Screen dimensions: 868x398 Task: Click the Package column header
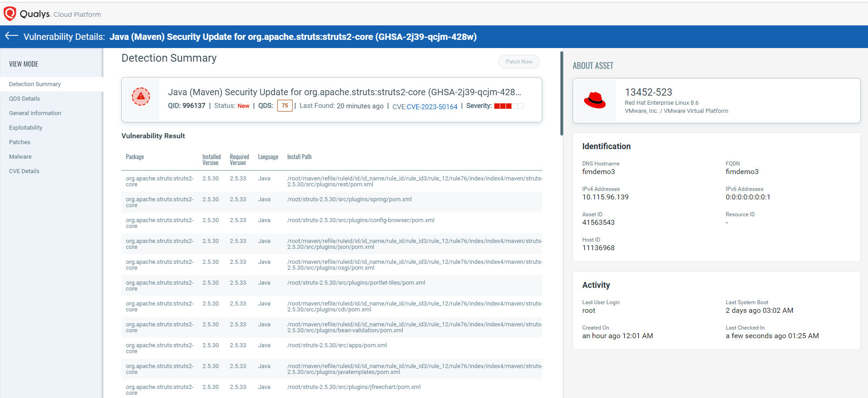[x=135, y=157]
